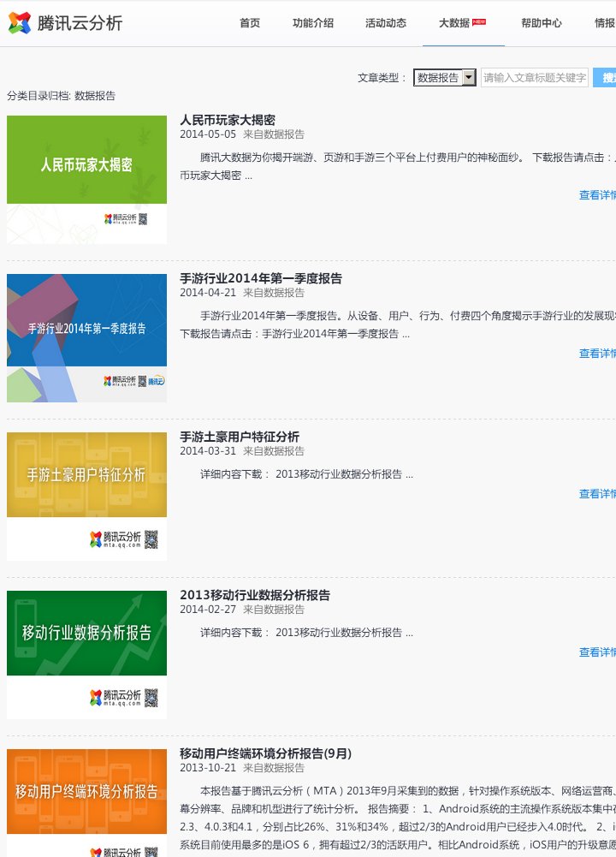Click 来自数据报告 under the 2014-02-27 report

click(274, 610)
